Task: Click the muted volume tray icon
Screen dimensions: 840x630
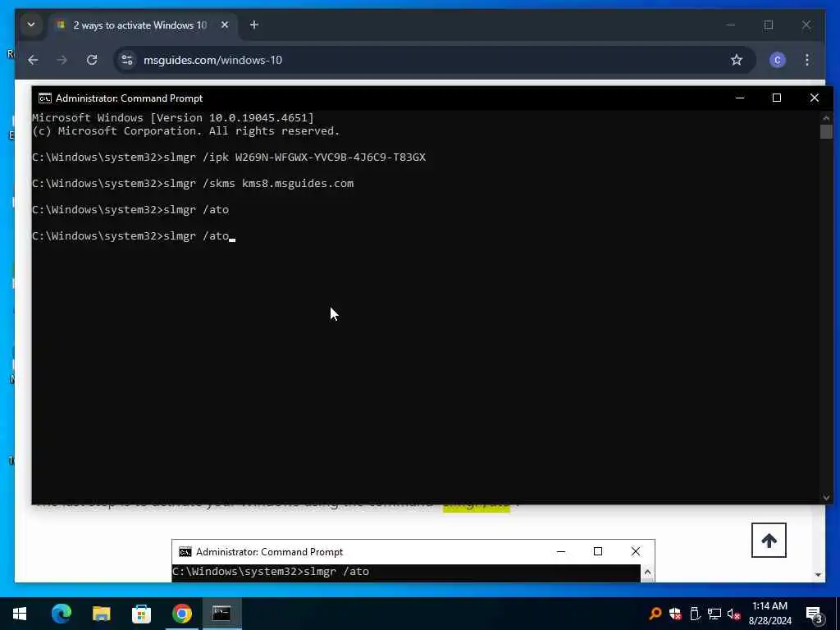Action: 733,614
